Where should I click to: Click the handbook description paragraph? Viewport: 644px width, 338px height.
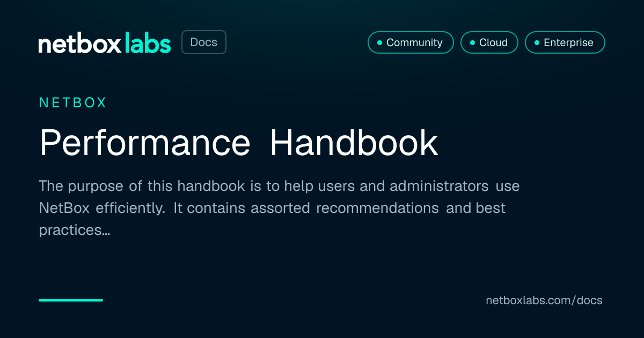[279, 208]
